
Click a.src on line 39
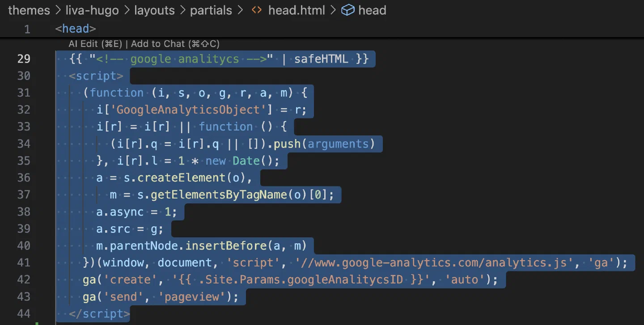113,228
